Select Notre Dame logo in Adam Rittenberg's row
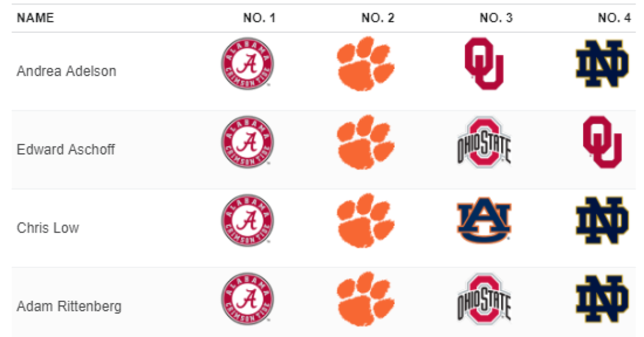Image resolution: width=644 pixels, height=337 pixels. [x=602, y=299]
